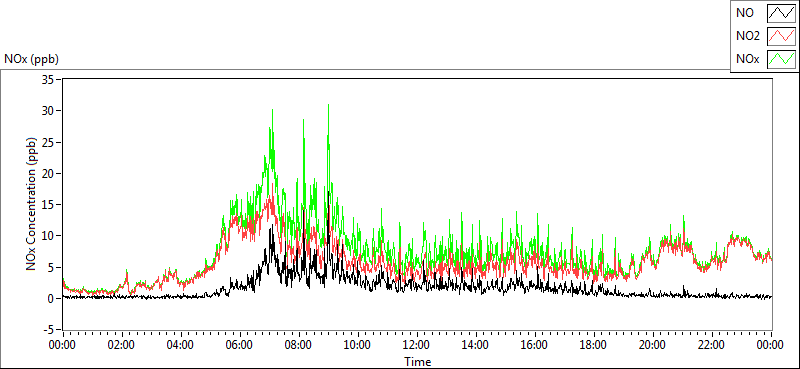Click the NO plot legend icon
800x369 pixels.
pos(781,13)
